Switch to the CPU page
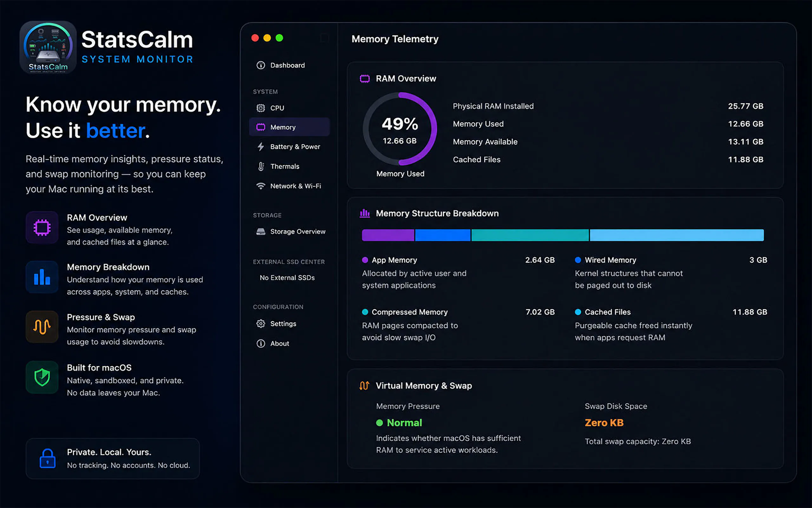Viewport: 812px width, 508px height. (289, 108)
